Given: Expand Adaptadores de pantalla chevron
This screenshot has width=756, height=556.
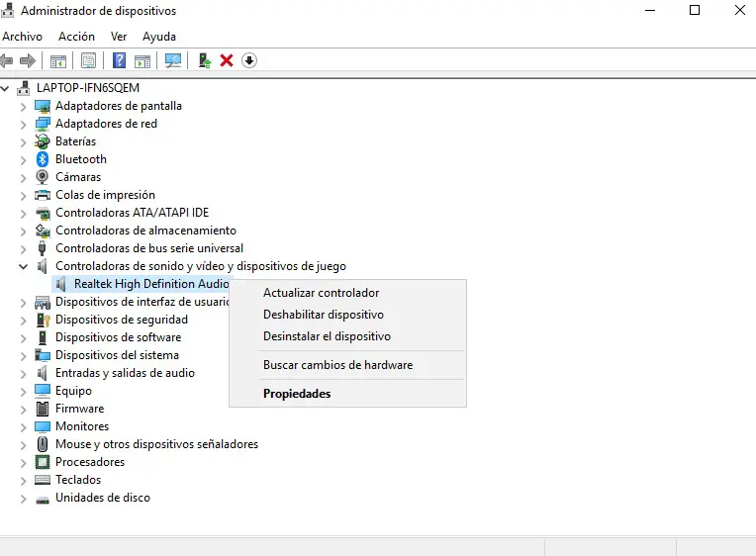Looking at the screenshot, I should [x=23, y=107].
